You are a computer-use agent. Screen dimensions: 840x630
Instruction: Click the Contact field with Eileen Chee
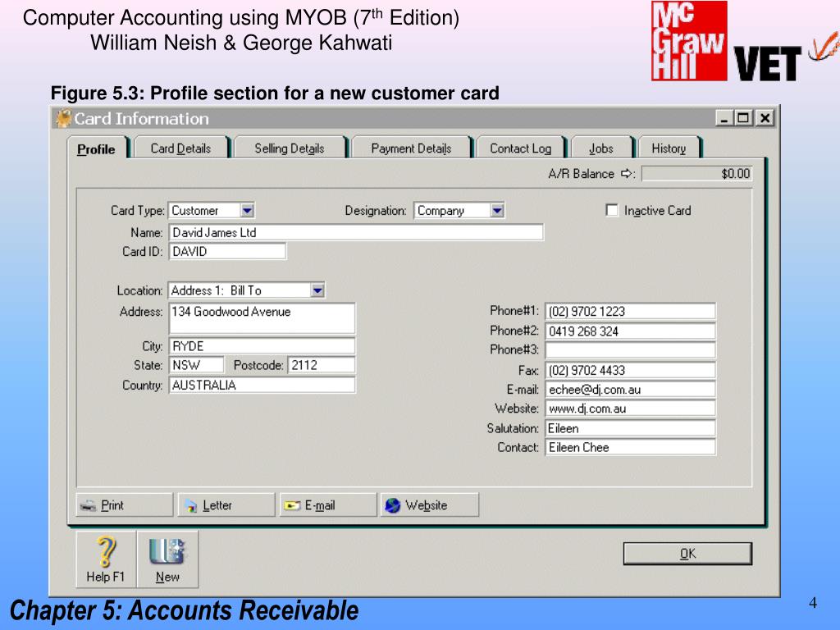point(631,447)
